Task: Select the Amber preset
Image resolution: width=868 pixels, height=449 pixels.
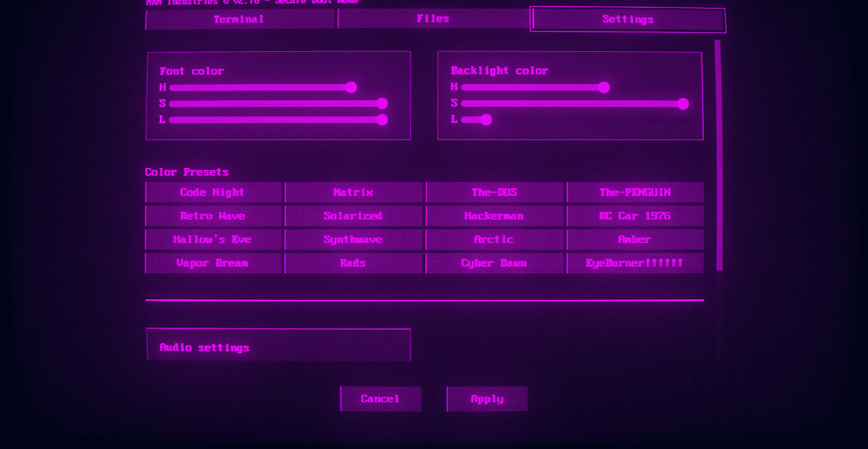Action: pos(635,239)
